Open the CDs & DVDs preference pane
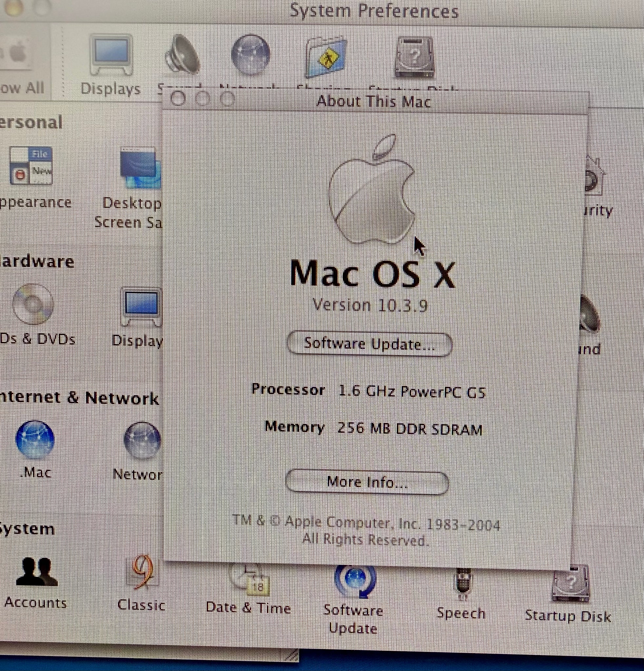The height and width of the screenshot is (671, 644). pyautogui.click(x=33, y=304)
